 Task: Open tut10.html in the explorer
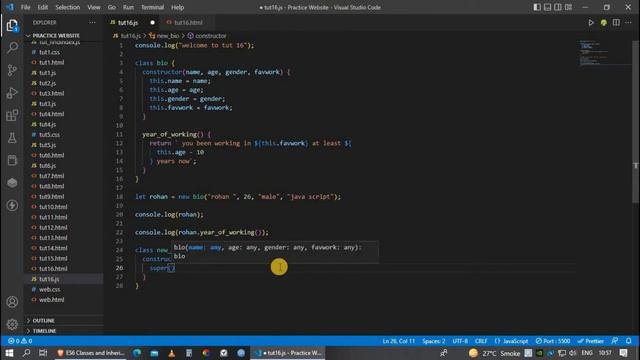point(53,207)
